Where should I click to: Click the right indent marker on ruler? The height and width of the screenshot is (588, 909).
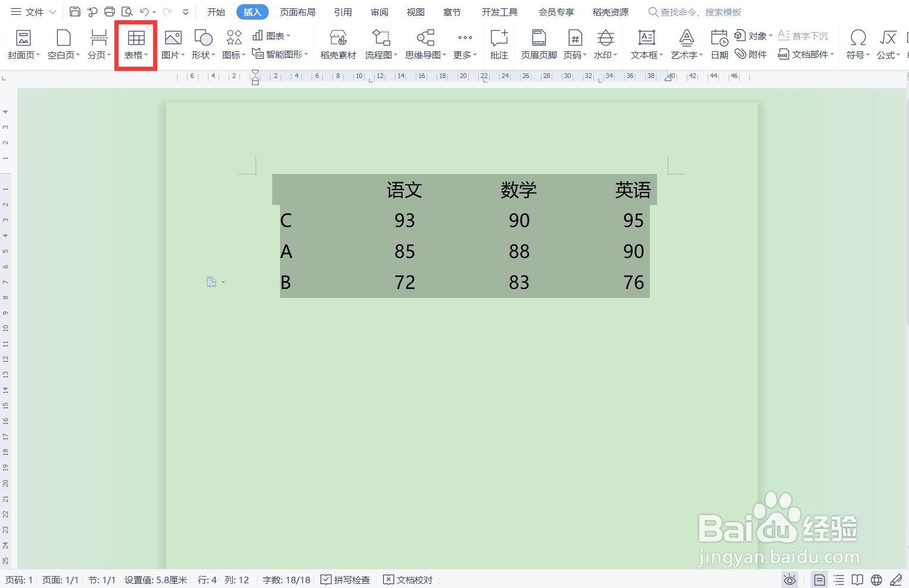(669, 77)
